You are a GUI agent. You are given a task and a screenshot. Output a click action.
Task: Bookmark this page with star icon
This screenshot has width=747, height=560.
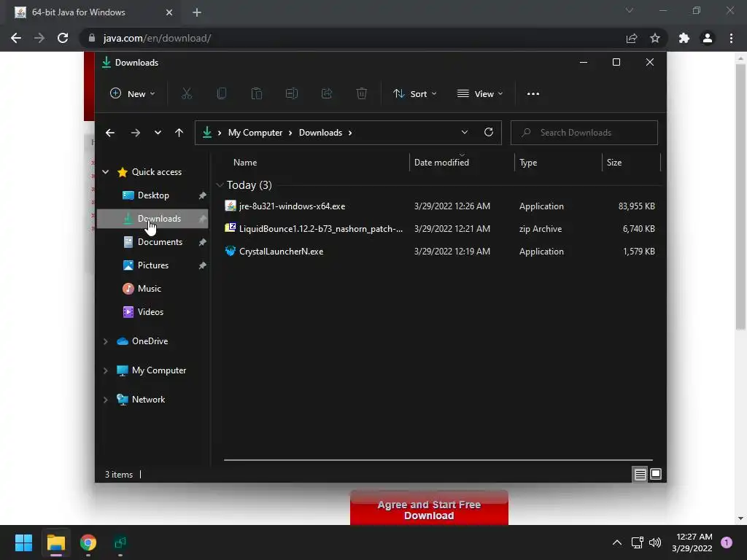[655, 38]
